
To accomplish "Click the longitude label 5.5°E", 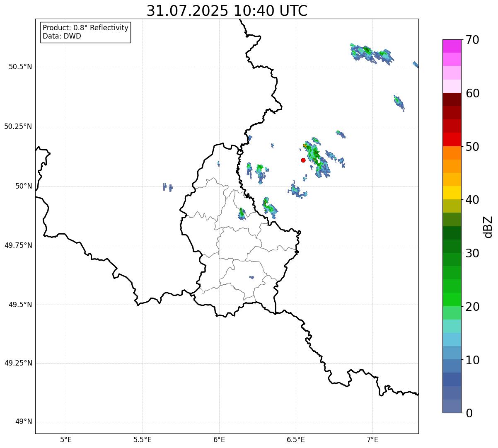I will pyautogui.click(x=143, y=439).
